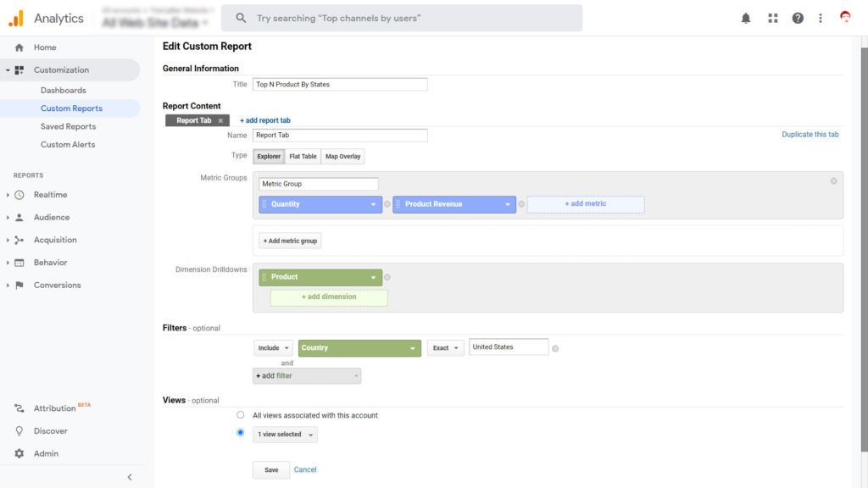Click the + add dimension button
Screen dimensions: 868x488
point(329,297)
